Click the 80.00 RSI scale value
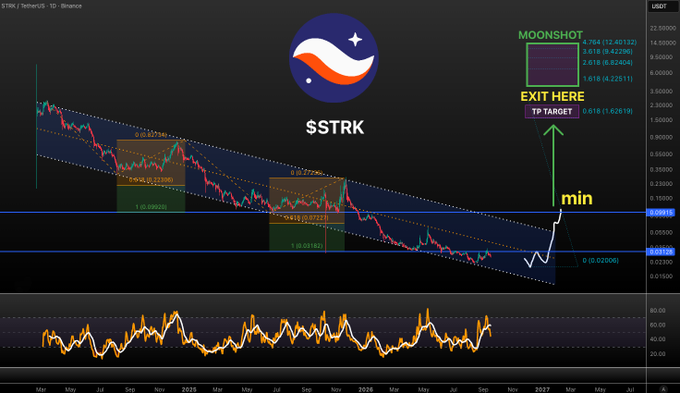Viewport: 680px width, 393px height. click(657, 311)
